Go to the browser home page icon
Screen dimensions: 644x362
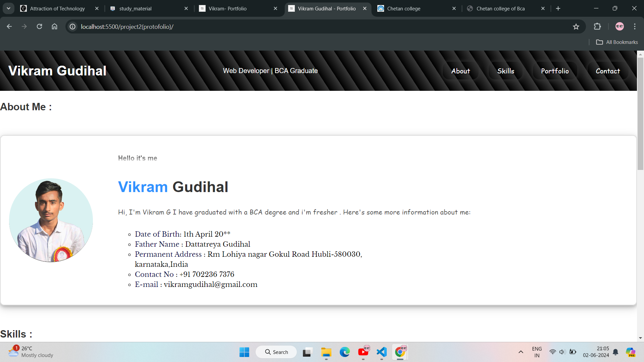coord(54,26)
